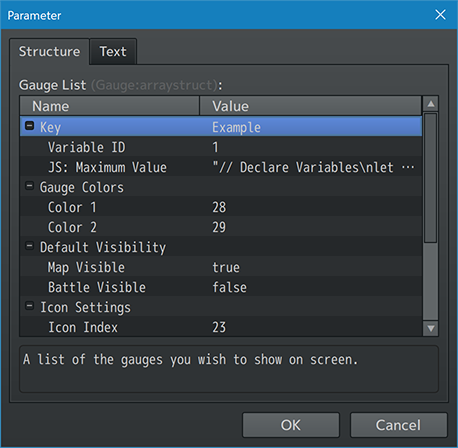The width and height of the screenshot is (458, 448).
Task: Select the Color 1 row label
Action: [72, 207]
